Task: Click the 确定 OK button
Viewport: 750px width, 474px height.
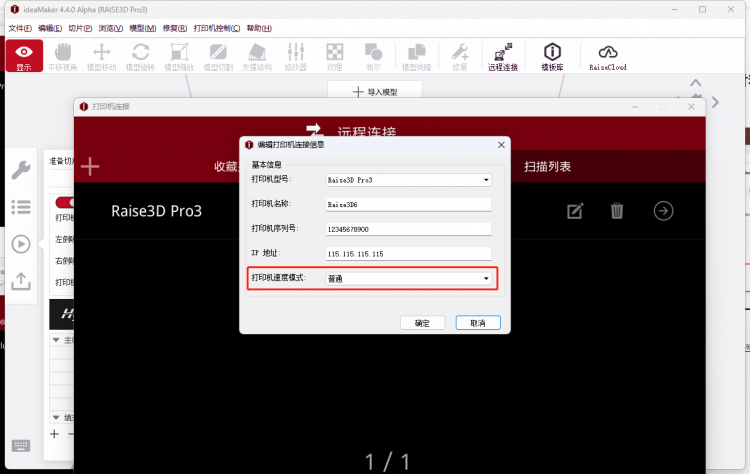Action: point(422,323)
